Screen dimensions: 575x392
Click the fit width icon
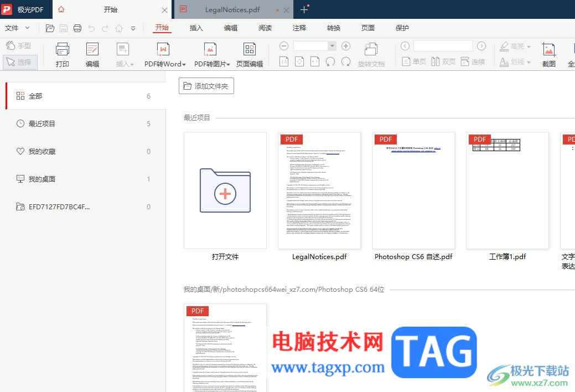tap(315, 61)
